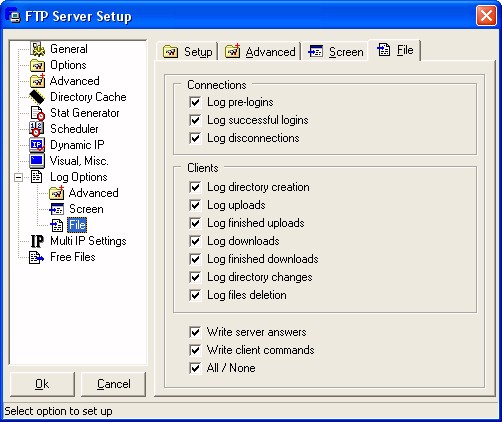This screenshot has width=502, height=422.
Task: Disable Write client commands checkbox
Action: [x=195, y=350]
